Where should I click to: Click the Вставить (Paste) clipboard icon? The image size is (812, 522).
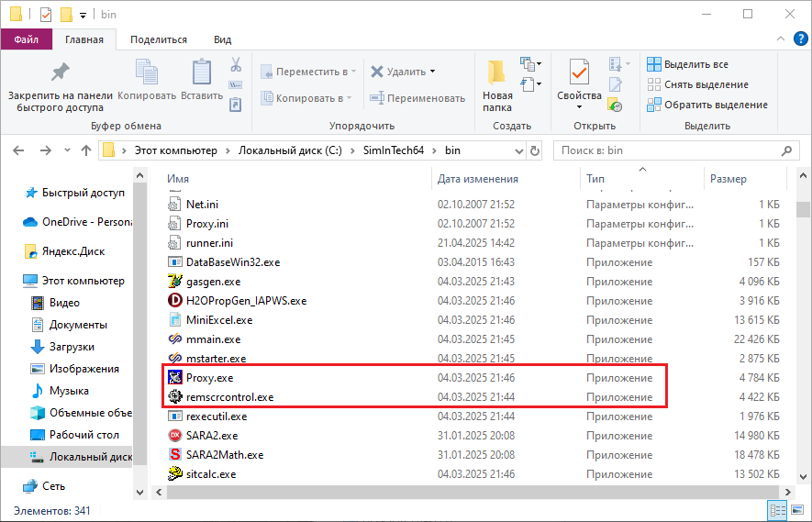coord(201,73)
